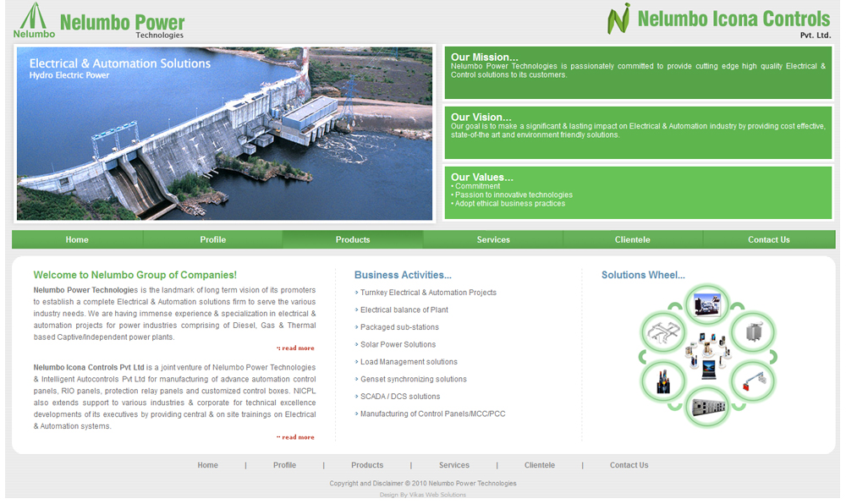Click the Products link in the footer
This screenshot has width=846, height=504.
[367, 465]
